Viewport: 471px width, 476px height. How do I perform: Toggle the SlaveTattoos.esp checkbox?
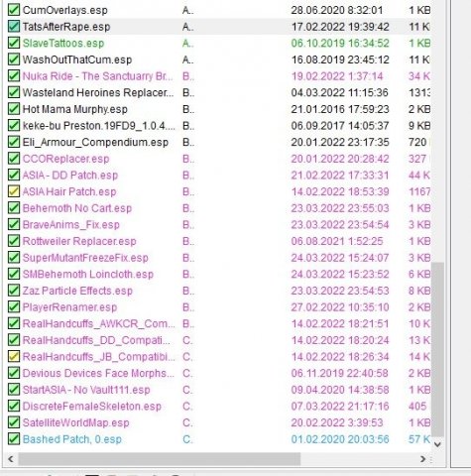coord(14,43)
